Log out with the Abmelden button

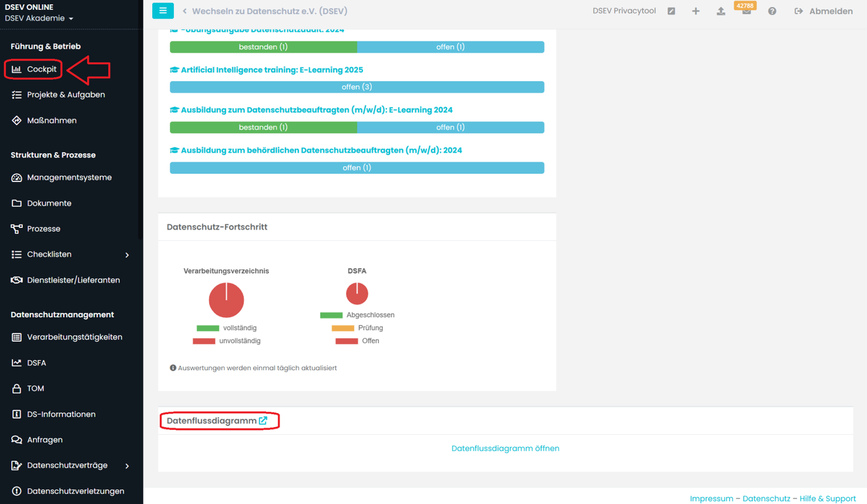824,11
